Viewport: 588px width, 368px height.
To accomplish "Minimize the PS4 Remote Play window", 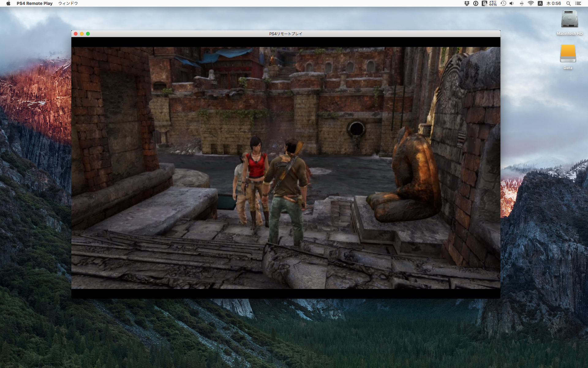I will (x=82, y=34).
